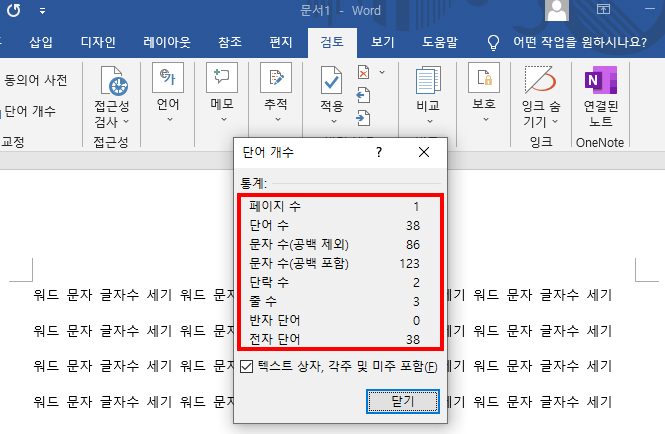Click the 단락 수 row
Screen dimensions: 665x434
pyautogui.click(x=335, y=283)
